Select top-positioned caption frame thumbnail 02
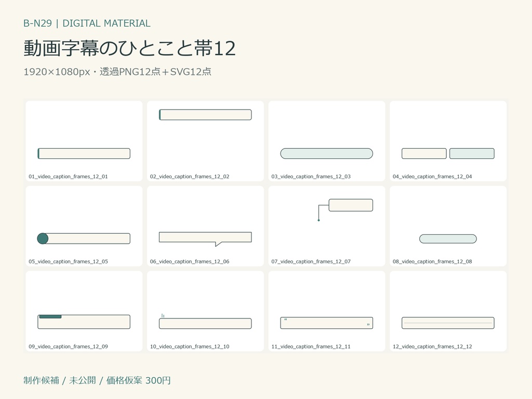Image resolution: width=532 pixels, height=399 pixels. coord(205,141)
